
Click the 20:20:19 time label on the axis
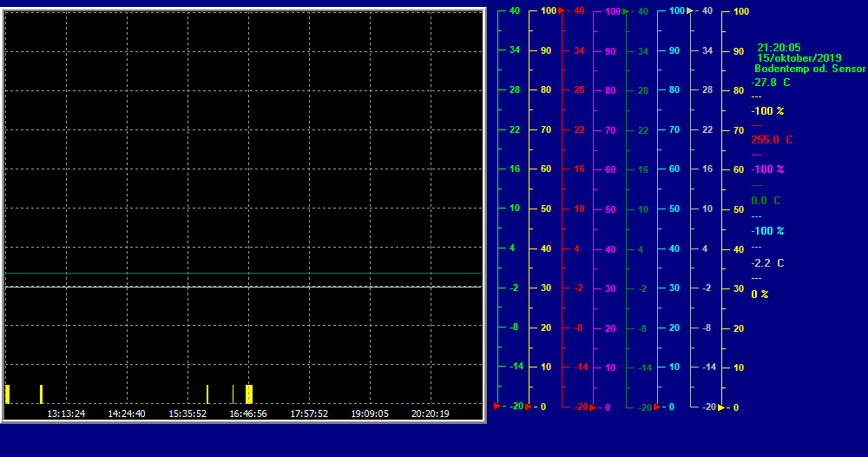tap(430, 414)
